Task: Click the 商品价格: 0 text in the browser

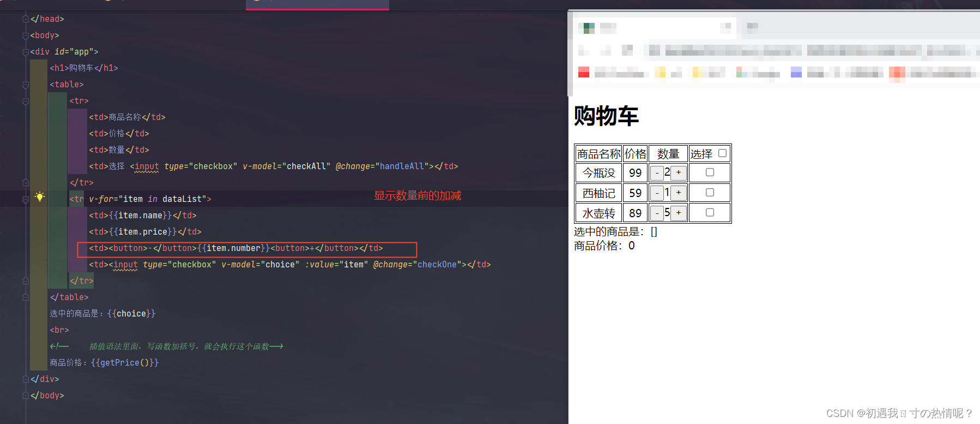Action: (x=604, y=246)
